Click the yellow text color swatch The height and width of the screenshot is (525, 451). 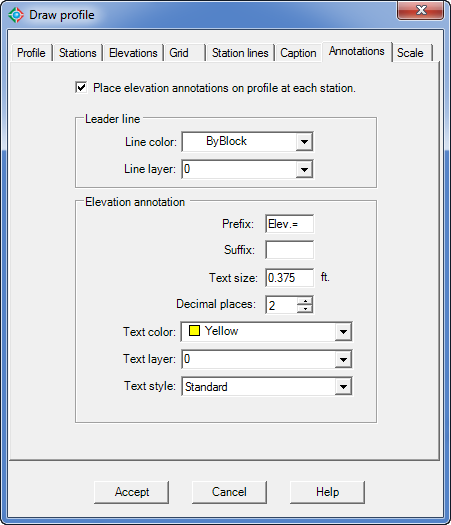click(194, 331)
